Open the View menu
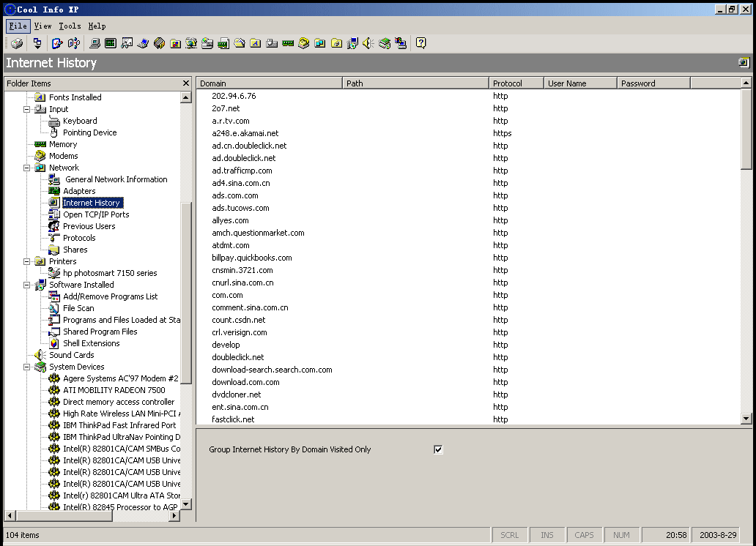756x546 pixels. point(43,26)
